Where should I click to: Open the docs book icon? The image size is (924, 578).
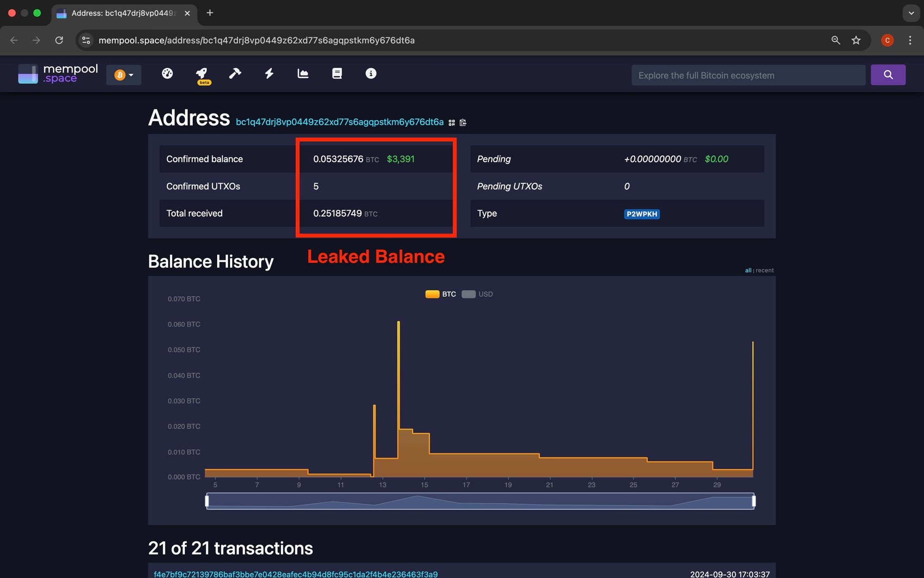click(337, 73)
